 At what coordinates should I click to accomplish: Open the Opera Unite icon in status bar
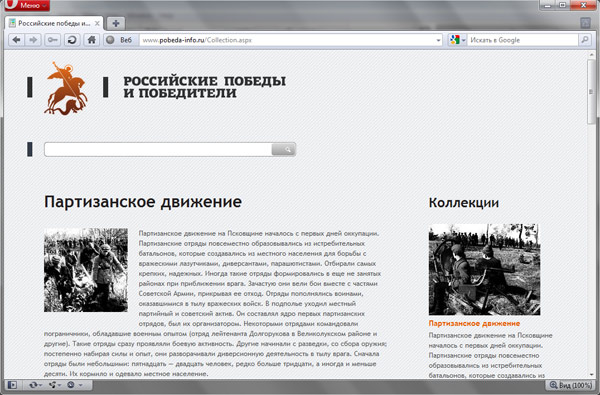click(x=54, y=385)
